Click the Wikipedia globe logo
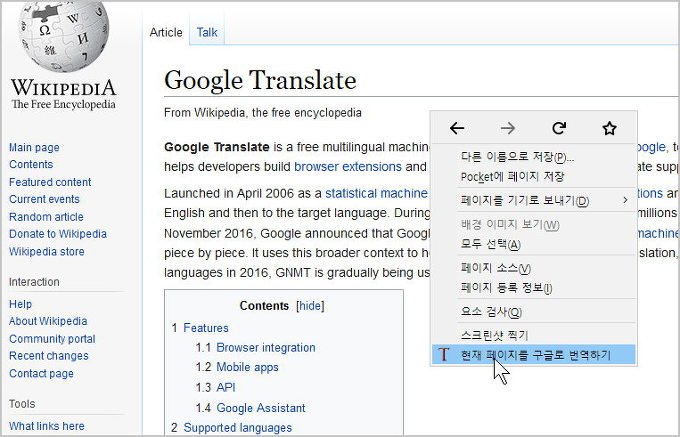The width and height of the screenshot is (680, 437). [64, 36]
